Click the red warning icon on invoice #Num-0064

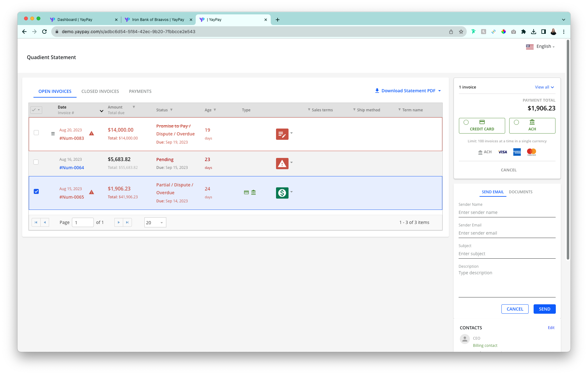(282, 163)
